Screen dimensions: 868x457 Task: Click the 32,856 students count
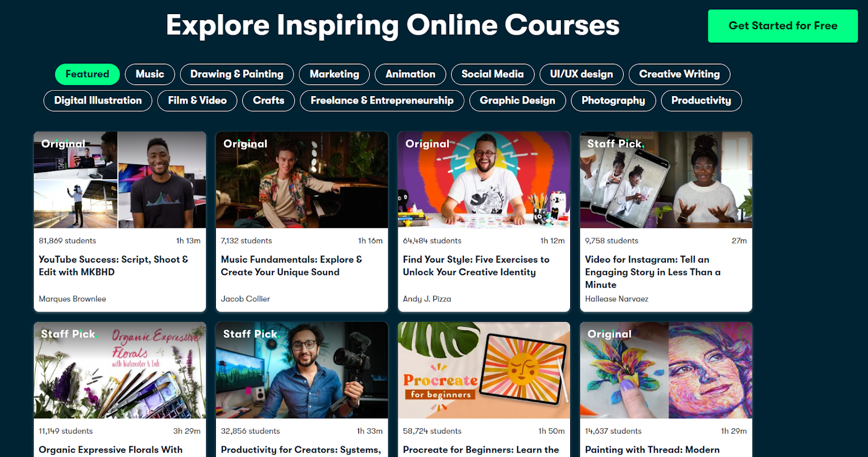coord(250,431)
